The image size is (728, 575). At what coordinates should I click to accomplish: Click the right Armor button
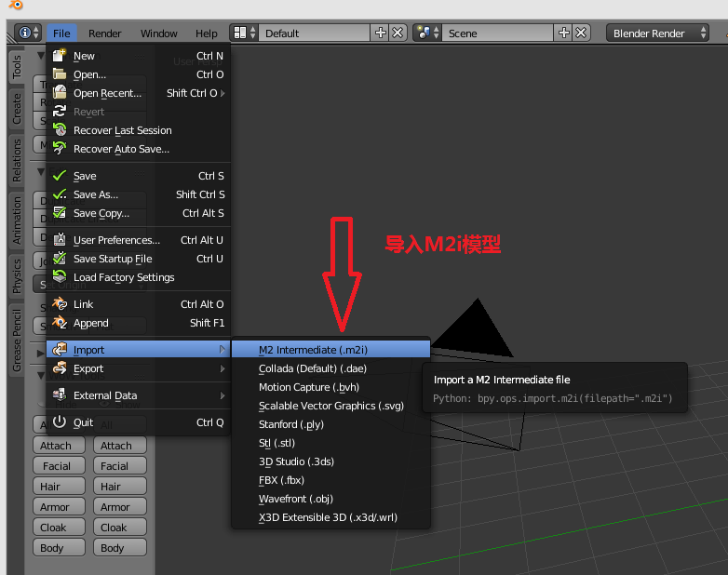[x=120, y=507]
